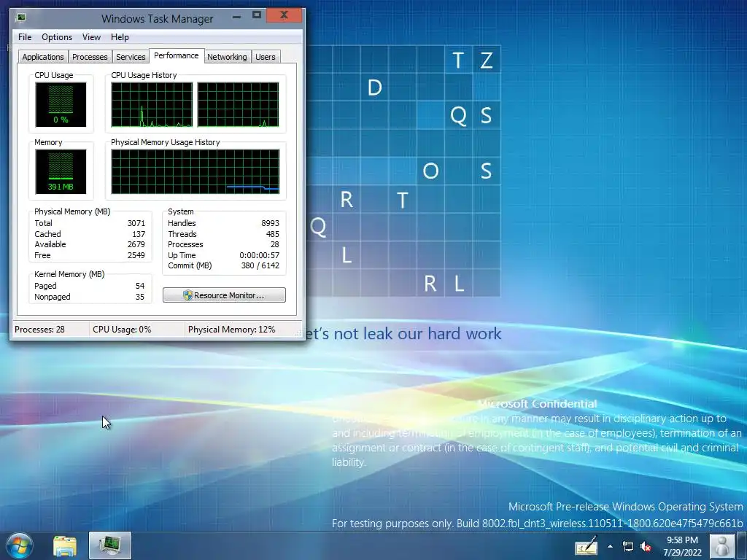Switch to the Networking tab
This screenshot has height=560, width=747.
(227, 57)
